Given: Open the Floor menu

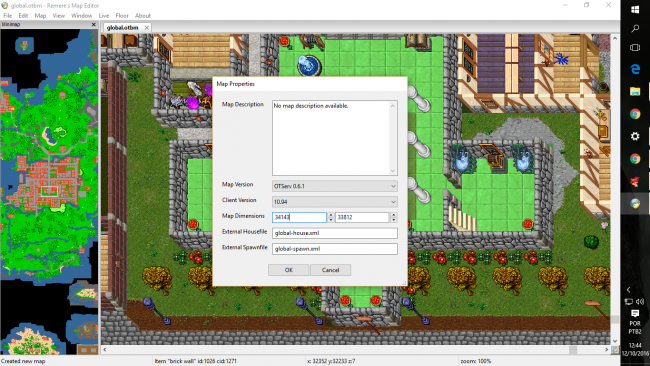Looking at the screenshot, I should (122, 16).
